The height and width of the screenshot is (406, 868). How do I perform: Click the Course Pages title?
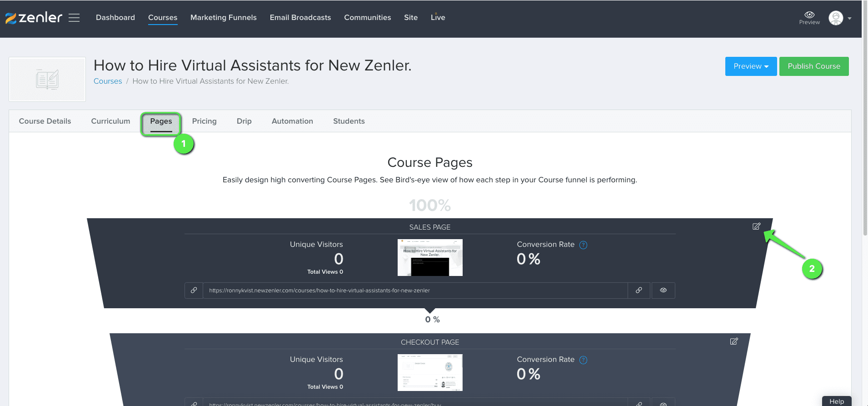[430, 163]
